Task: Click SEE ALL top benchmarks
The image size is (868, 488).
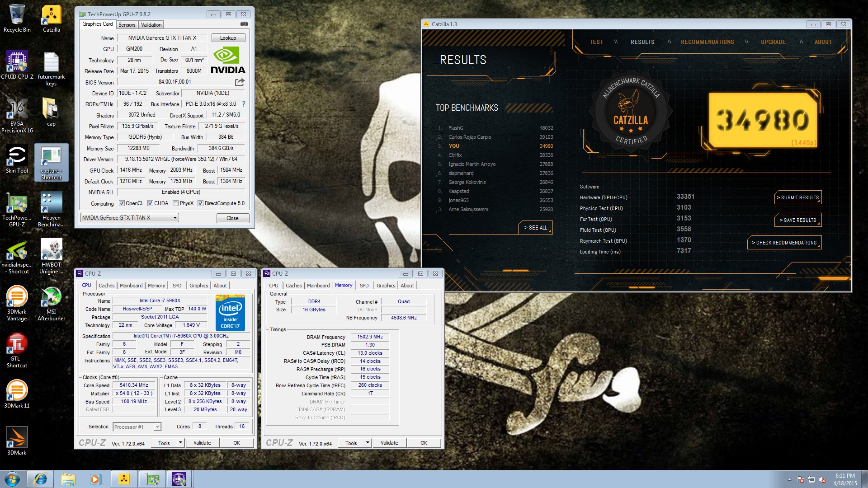Action: (535, 228)
